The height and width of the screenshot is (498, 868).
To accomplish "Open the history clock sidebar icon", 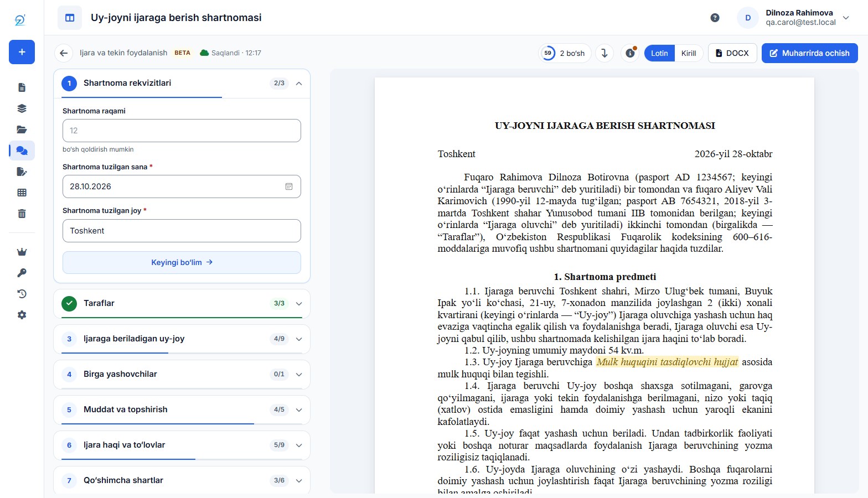I will [x=22, y=294].
